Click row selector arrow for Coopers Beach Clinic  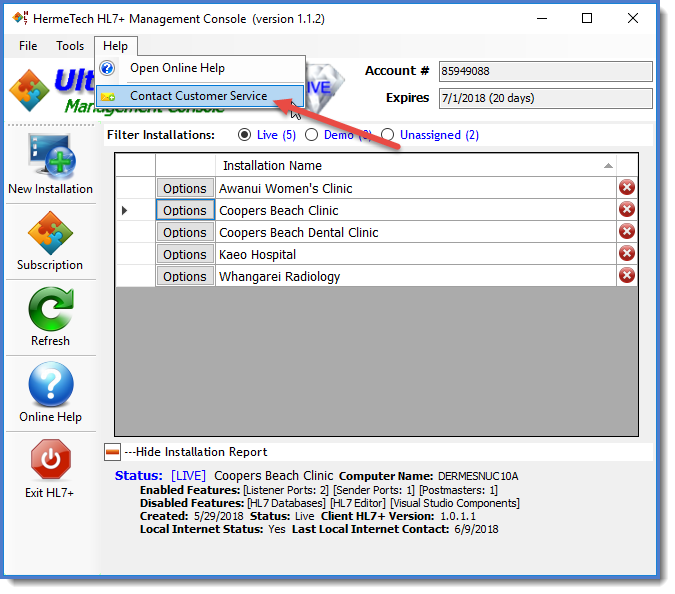[x=124, y=210]
